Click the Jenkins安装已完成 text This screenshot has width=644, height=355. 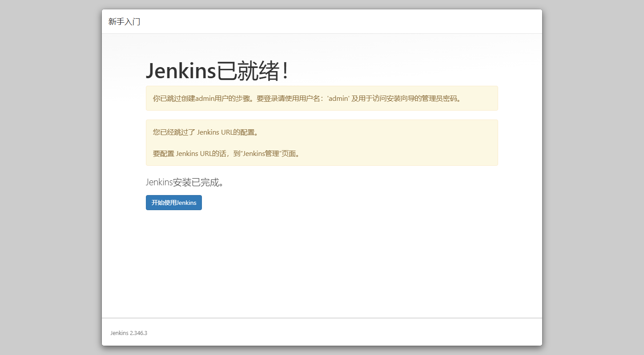click(185, 182)
